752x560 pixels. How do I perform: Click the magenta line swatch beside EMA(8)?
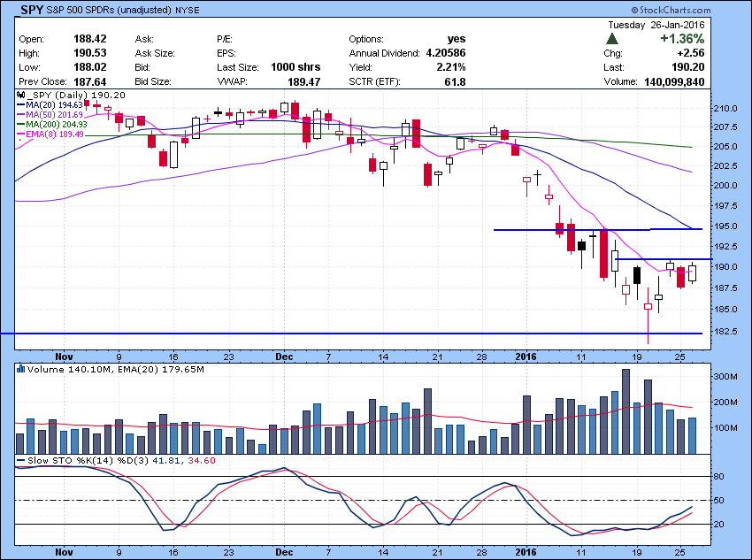tap(21, 134)
